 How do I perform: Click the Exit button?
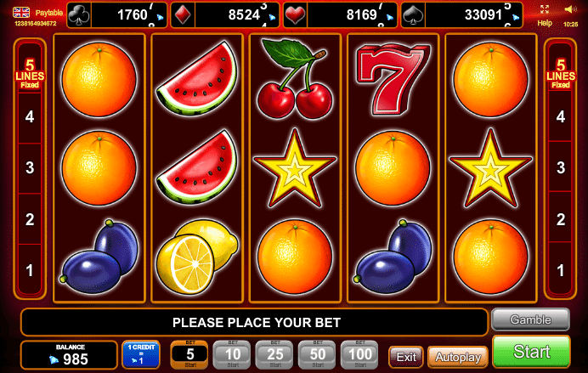pyautogui.click(x=406, y=357)
